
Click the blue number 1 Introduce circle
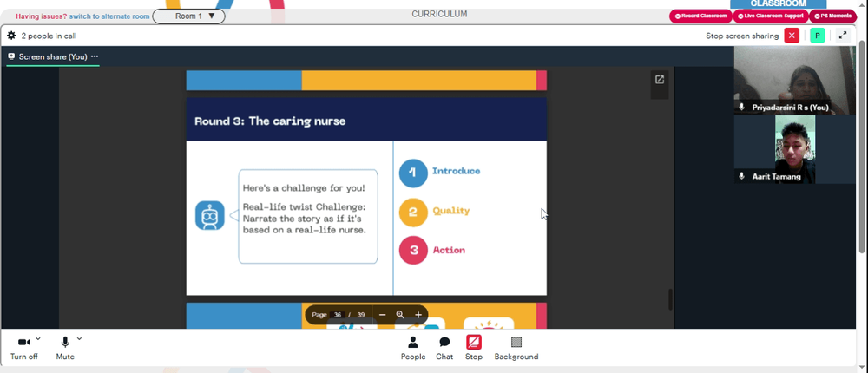point(413,173)
